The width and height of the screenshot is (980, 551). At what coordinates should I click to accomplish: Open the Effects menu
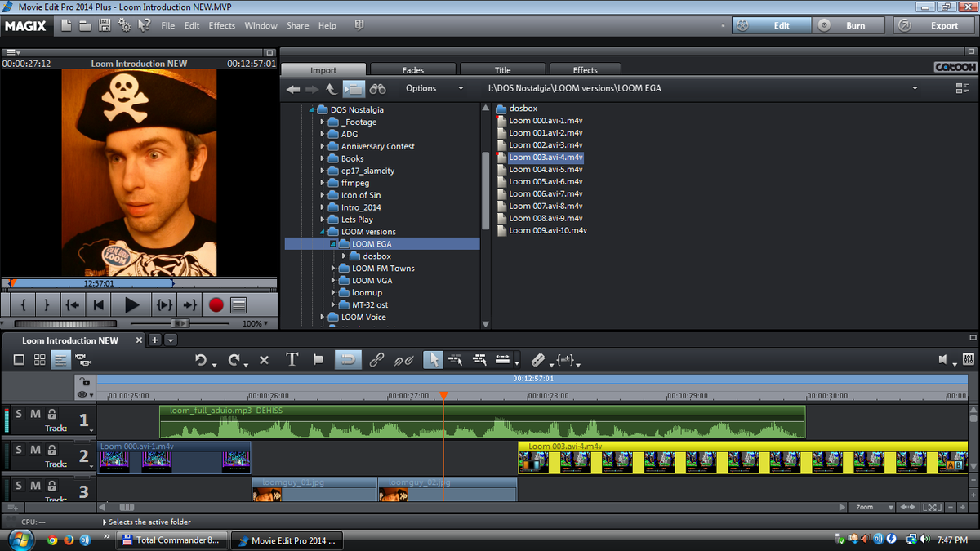coord(222,25)
